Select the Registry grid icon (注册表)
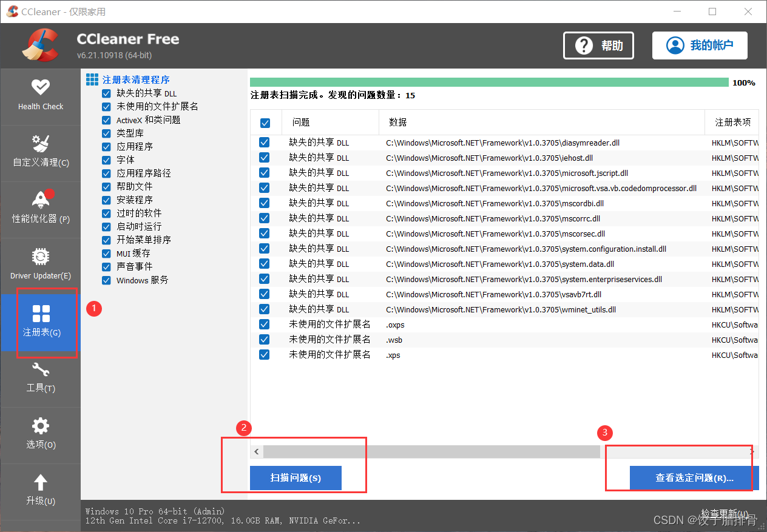Screen dimensions: 767x532 (x=41, y=314)
